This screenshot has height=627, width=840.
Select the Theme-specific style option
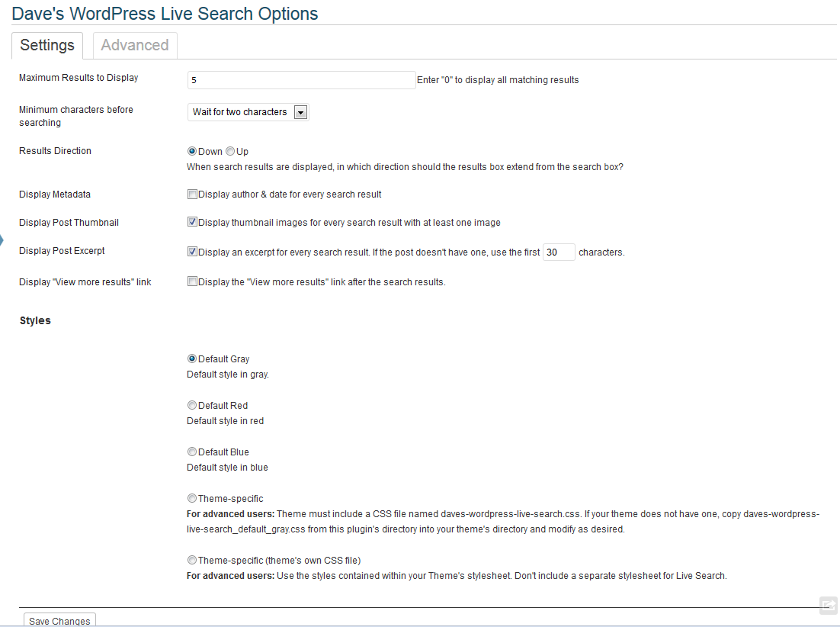tap(192, 498)
